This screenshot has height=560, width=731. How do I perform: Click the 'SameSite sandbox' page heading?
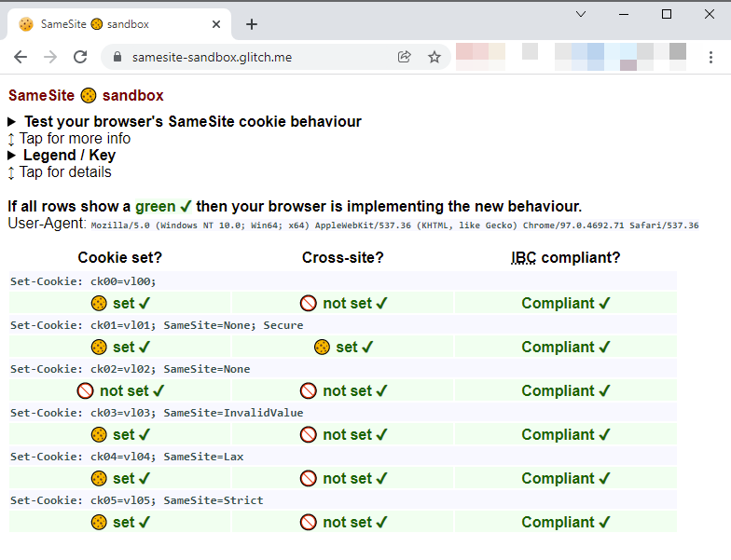pos(86,95)
